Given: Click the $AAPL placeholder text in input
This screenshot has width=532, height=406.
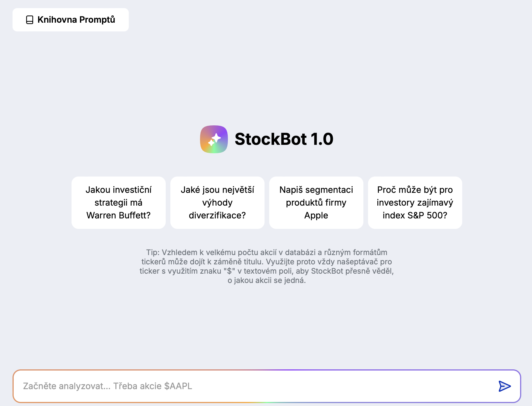Looking at the screenshot, I should coord(178,386).
